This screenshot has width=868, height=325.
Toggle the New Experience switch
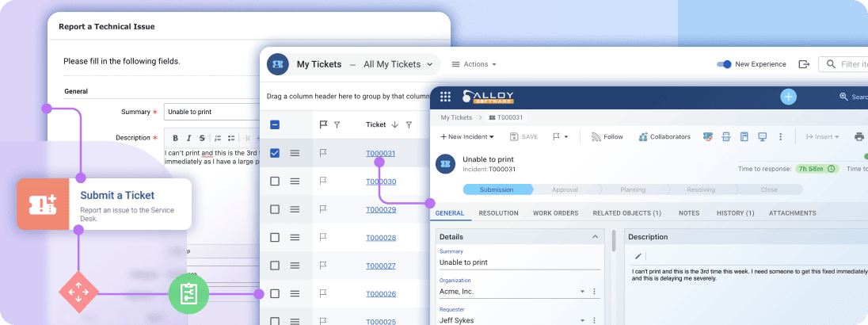pyautogui.click(x=723, y=64)
